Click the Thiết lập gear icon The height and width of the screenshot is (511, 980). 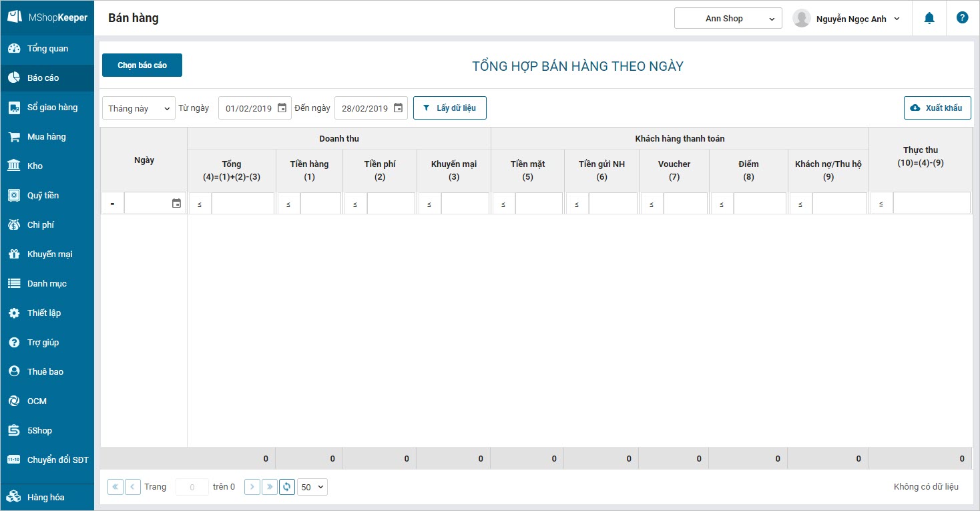pos(14,313)
